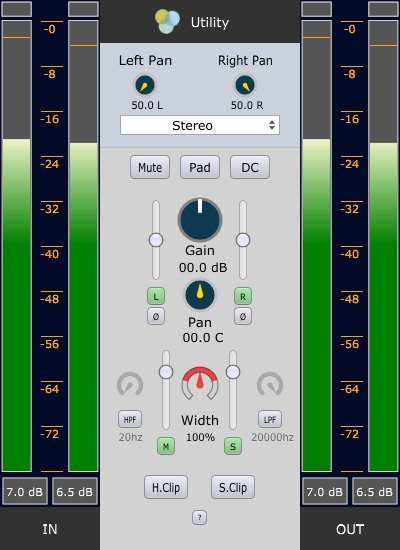Toggle the Mute button
This screenshot has width=400, height=550.
tap(150, 167)
